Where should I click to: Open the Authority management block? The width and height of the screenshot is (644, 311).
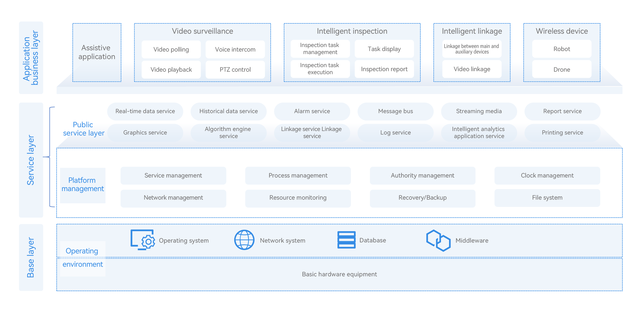coord(422,175)
